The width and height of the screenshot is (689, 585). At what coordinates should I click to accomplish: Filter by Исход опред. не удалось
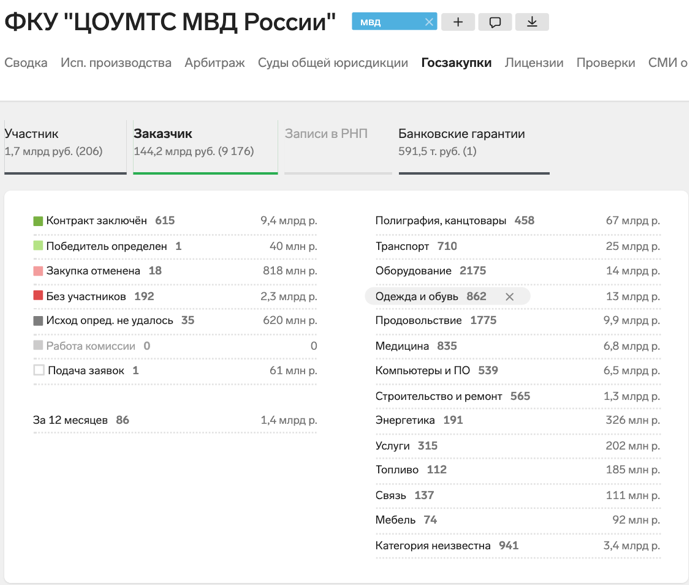point(175,320)
